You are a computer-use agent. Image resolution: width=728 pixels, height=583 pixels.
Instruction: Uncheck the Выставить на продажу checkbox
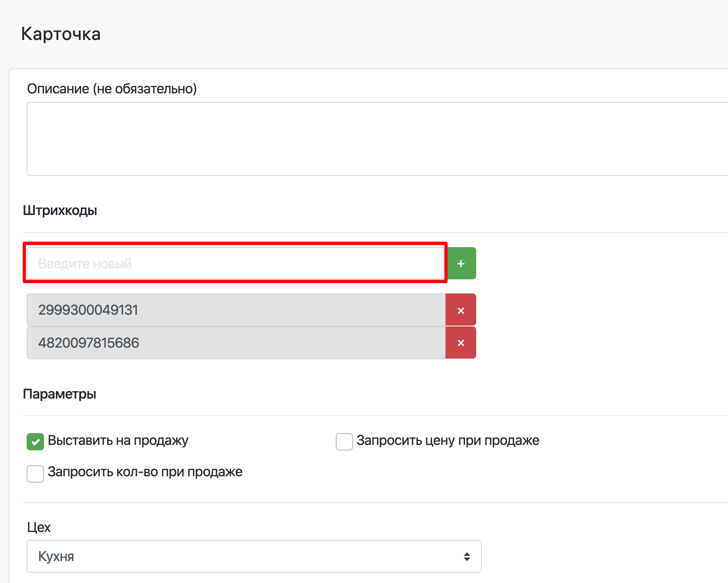[35, 442]
